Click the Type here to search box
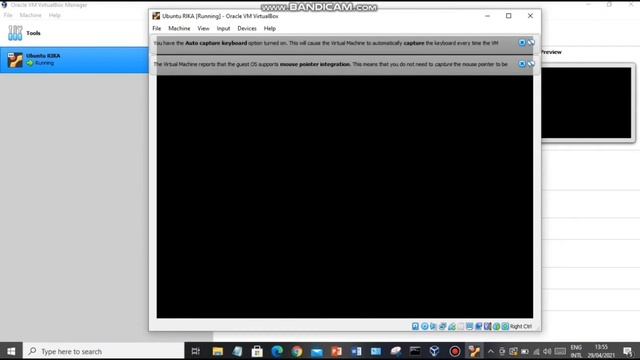This screenshot has height=360, width=640. (104, 351)
